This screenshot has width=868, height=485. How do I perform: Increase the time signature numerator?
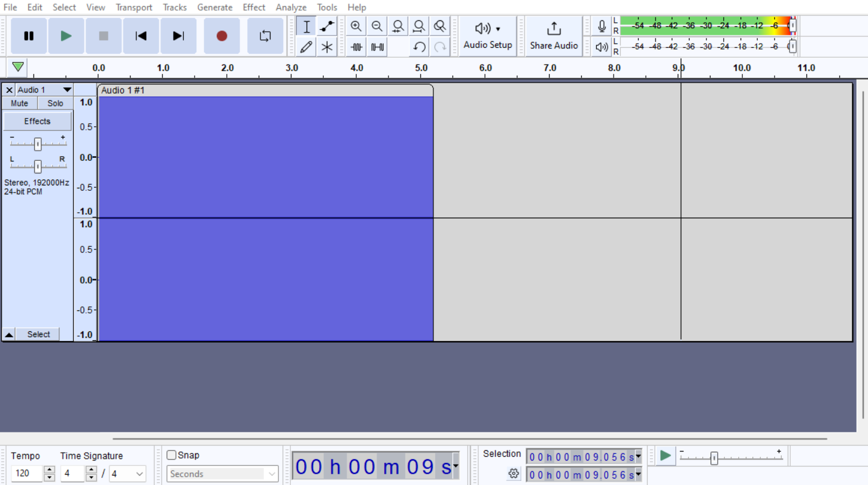click(x=91, y=470)
